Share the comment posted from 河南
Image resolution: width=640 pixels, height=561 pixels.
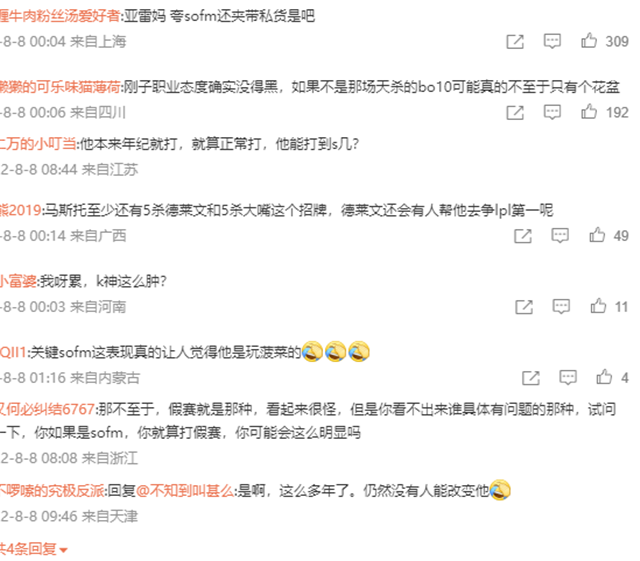[x=524, y=307]
